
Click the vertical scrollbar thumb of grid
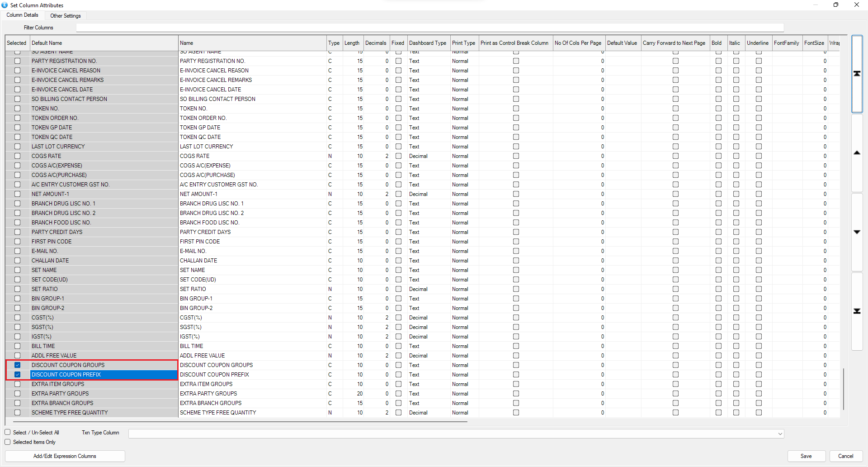point(844,389)
